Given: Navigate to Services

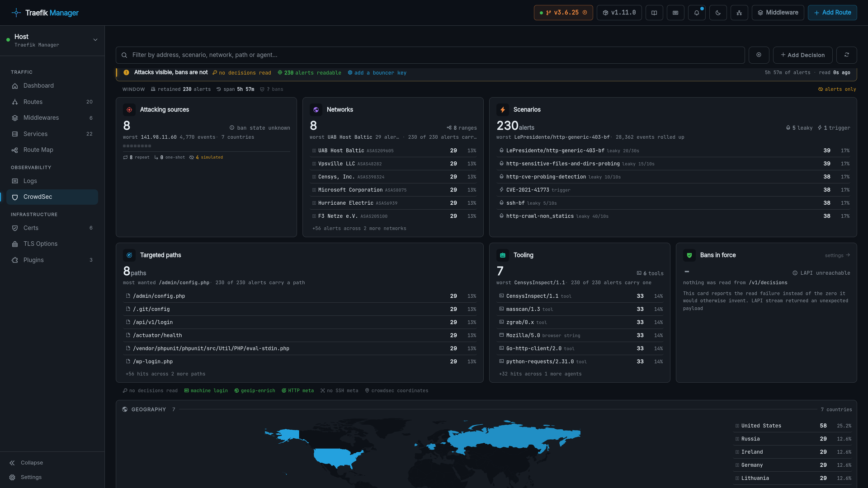Looking at the screenshot, I should tap(52, 134).
